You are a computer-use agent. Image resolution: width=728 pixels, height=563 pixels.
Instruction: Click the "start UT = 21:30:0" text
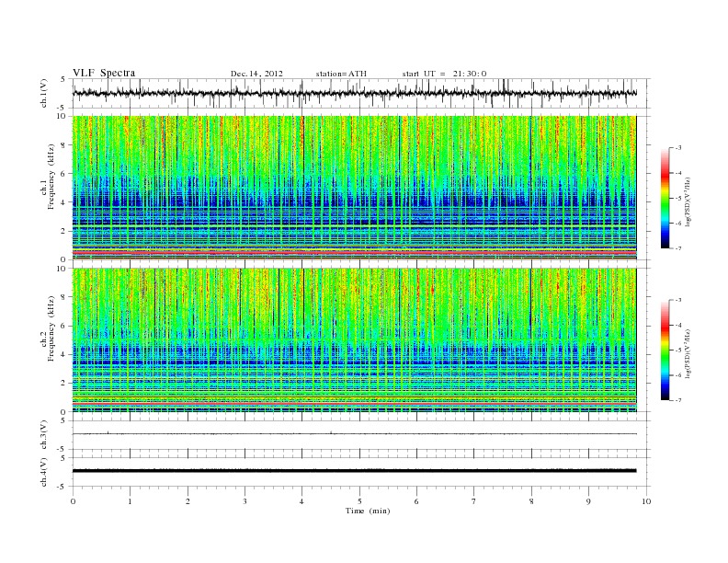[x=444, y=74]
